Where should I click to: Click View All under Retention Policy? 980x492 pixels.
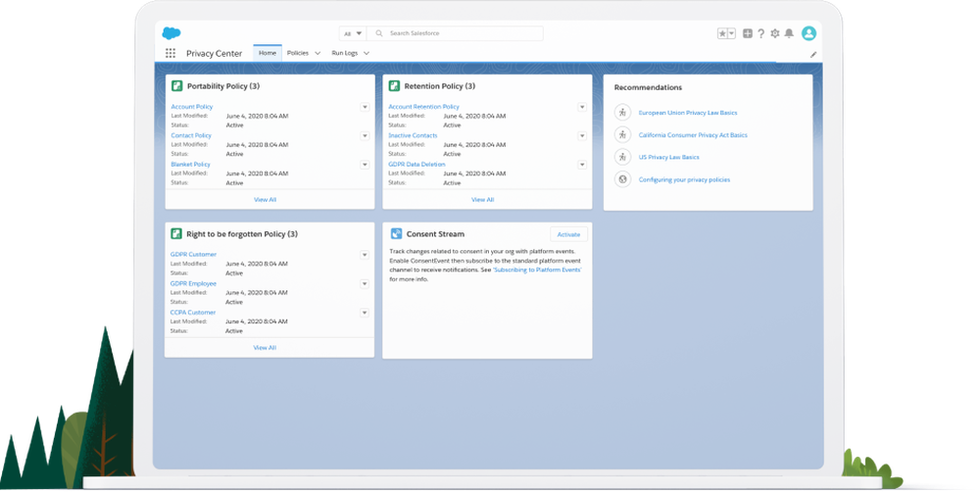(x=482, y=199)
